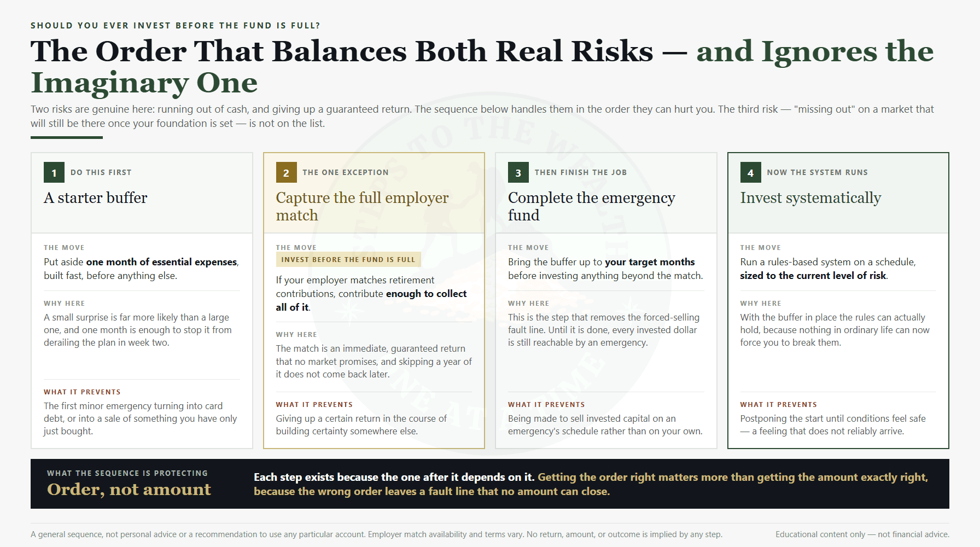Click the step 4 number badge
The image size is (980, 547).
(750, 173)
